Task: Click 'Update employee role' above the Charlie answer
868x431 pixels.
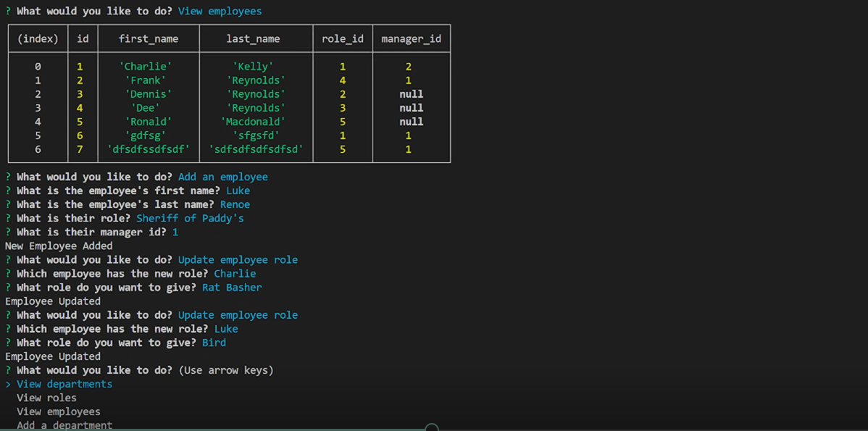Action: (238, 259)
